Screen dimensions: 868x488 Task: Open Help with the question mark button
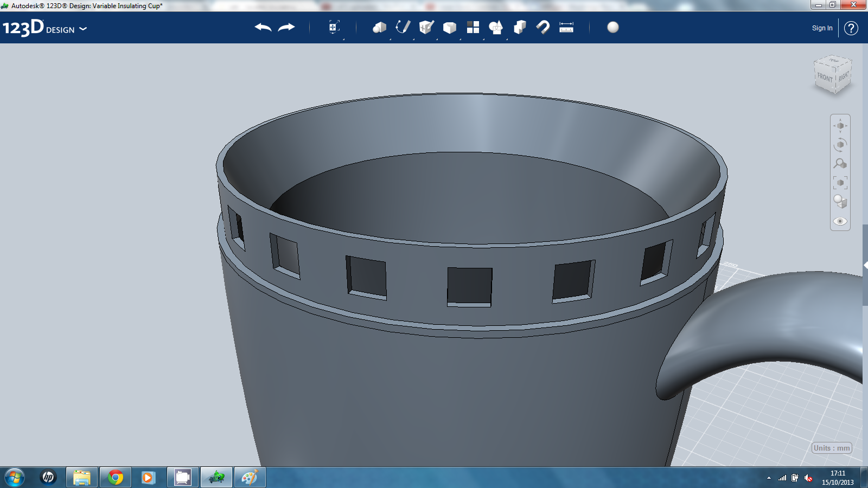click(850, 28)
